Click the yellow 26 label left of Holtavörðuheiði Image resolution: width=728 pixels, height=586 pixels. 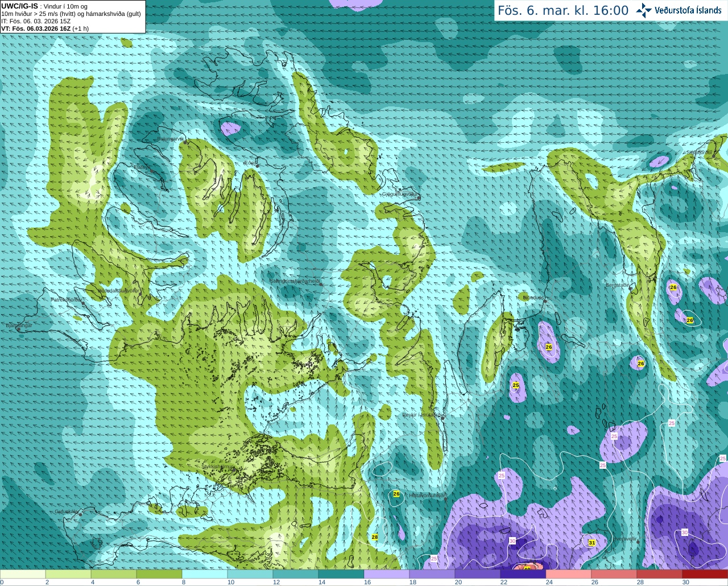coord(396,494)
